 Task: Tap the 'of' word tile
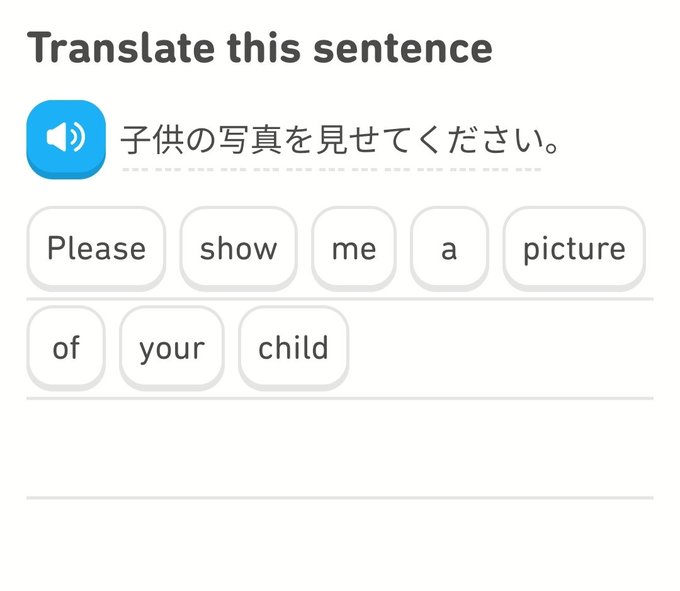click(x=65, y=348)
